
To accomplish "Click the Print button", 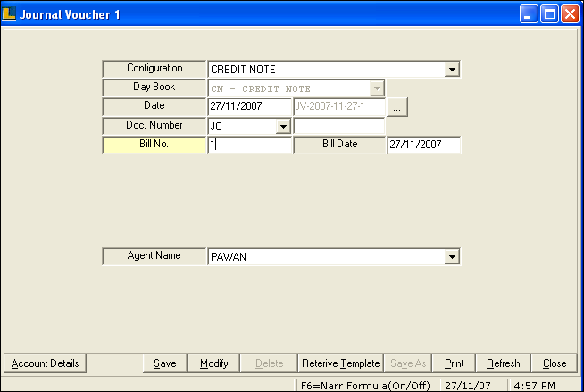I will tap(454, 363).
